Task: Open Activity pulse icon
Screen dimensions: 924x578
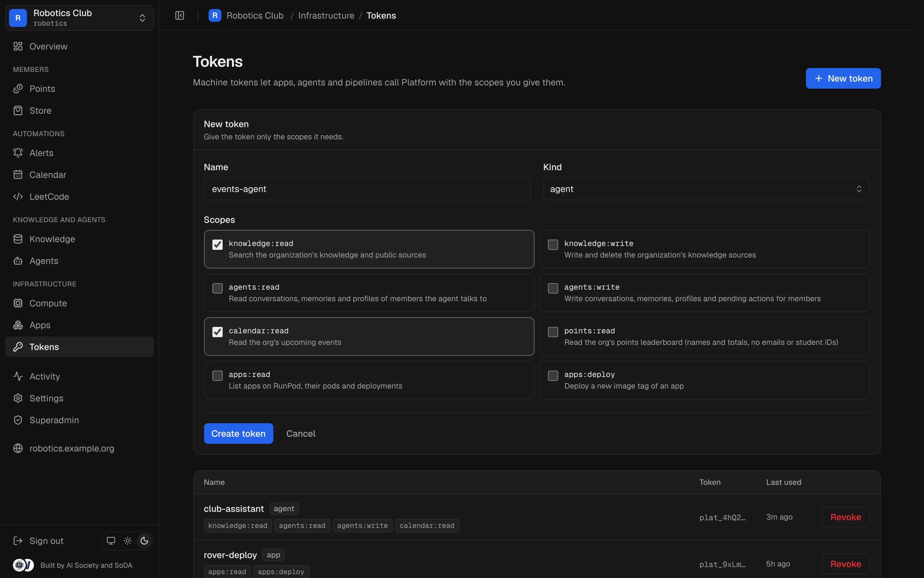Action: click(x=18, y=376)
